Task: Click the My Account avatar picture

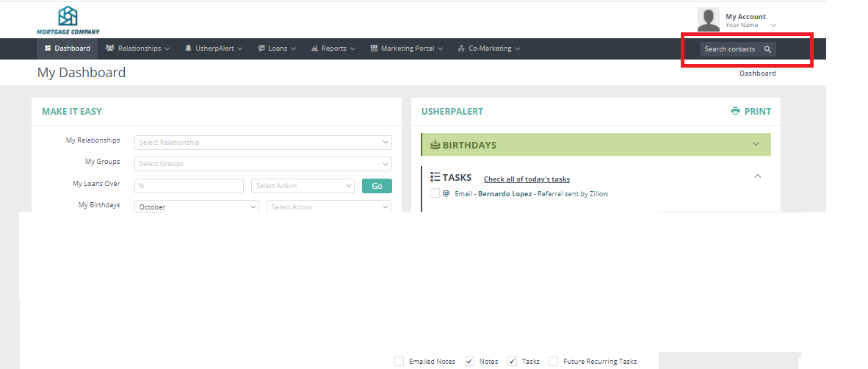Action: (708, 20)
